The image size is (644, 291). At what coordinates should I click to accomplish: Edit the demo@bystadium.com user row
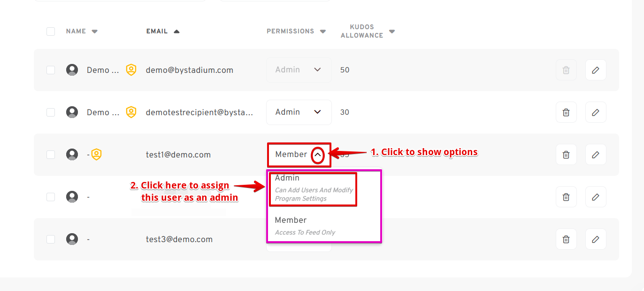596,70
